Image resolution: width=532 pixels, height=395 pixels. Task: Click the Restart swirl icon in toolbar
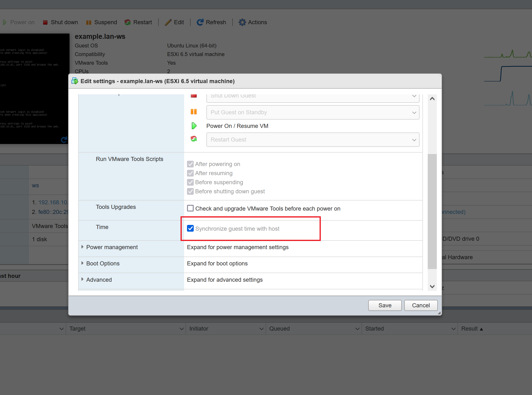click(128, 22)
